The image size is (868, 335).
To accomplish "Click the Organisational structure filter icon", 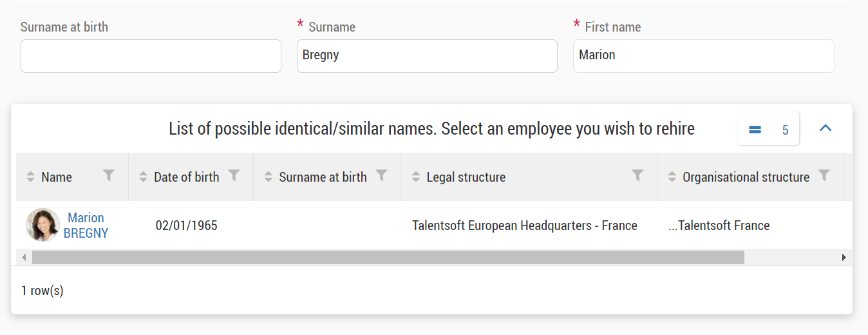I will [824, 175].
